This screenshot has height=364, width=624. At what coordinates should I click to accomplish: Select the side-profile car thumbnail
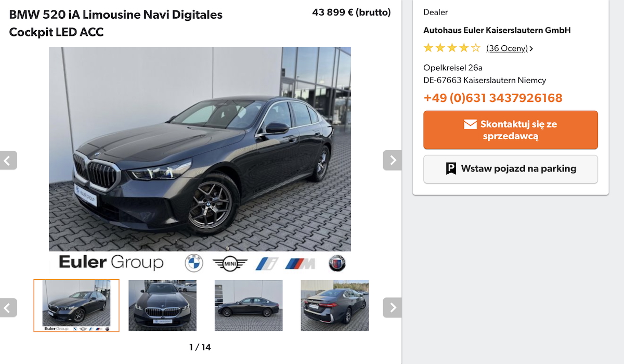point(249,306)
